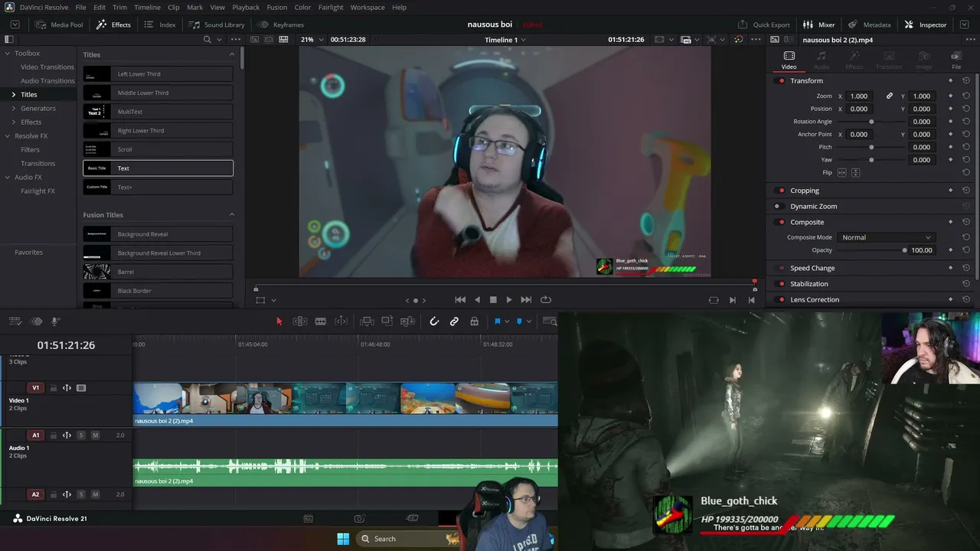Open the Mixer panel
The width and height of the screenshot is (980, 551).
click(x=819, y=24)
